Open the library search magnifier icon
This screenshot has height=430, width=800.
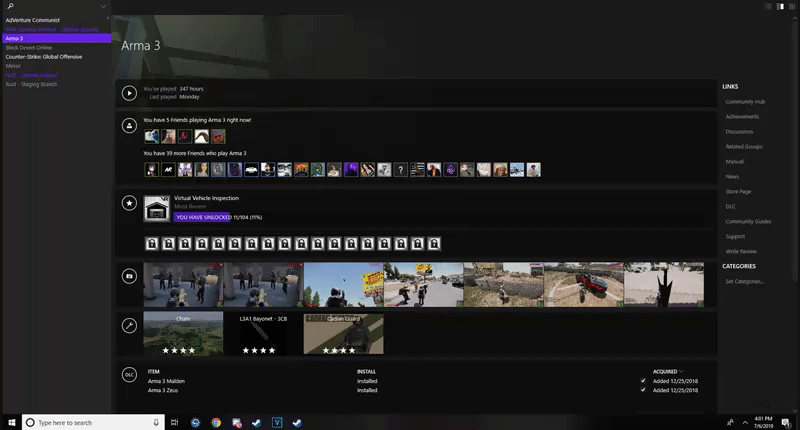click(x=10, y=6)
